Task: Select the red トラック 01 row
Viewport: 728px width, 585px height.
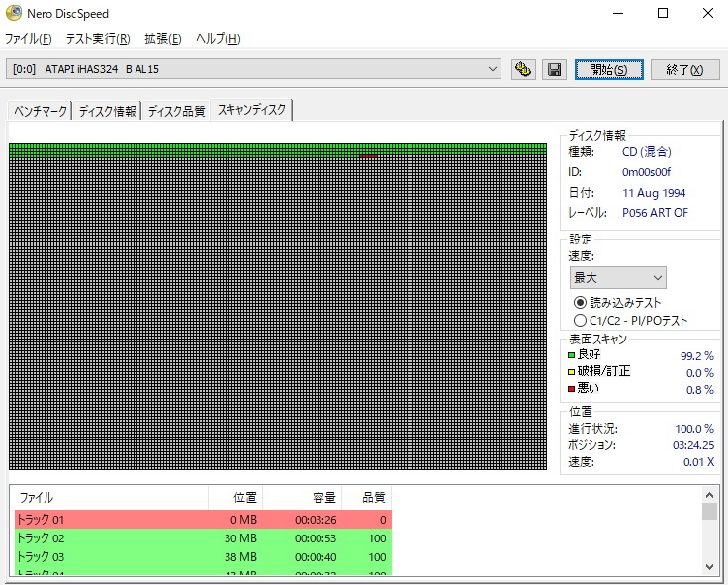Action: click(203, 519)
